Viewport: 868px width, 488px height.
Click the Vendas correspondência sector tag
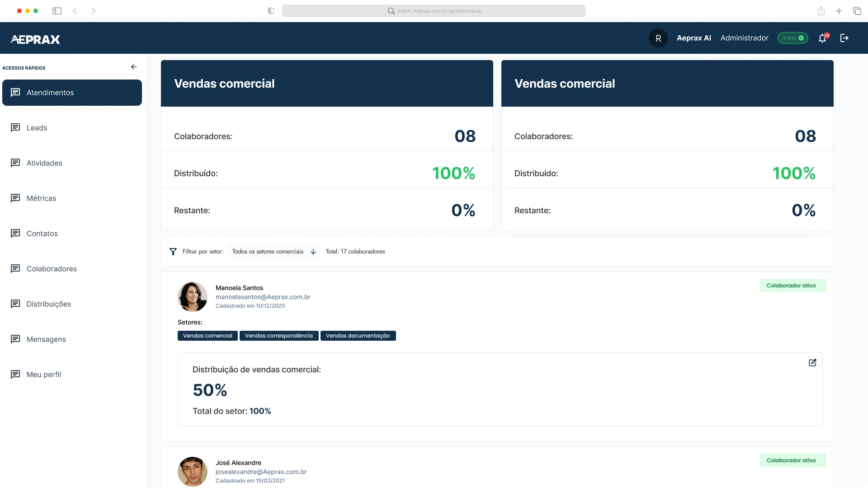coord(278,336)
